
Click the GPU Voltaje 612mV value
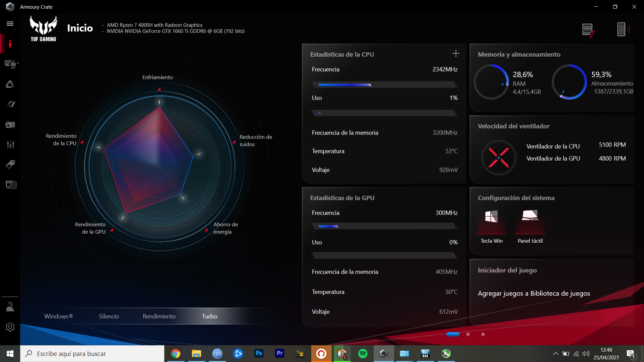448,312
